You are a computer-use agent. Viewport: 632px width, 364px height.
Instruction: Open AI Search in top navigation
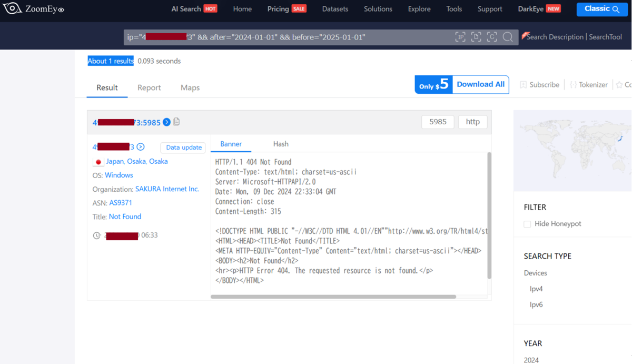(186, 9)
